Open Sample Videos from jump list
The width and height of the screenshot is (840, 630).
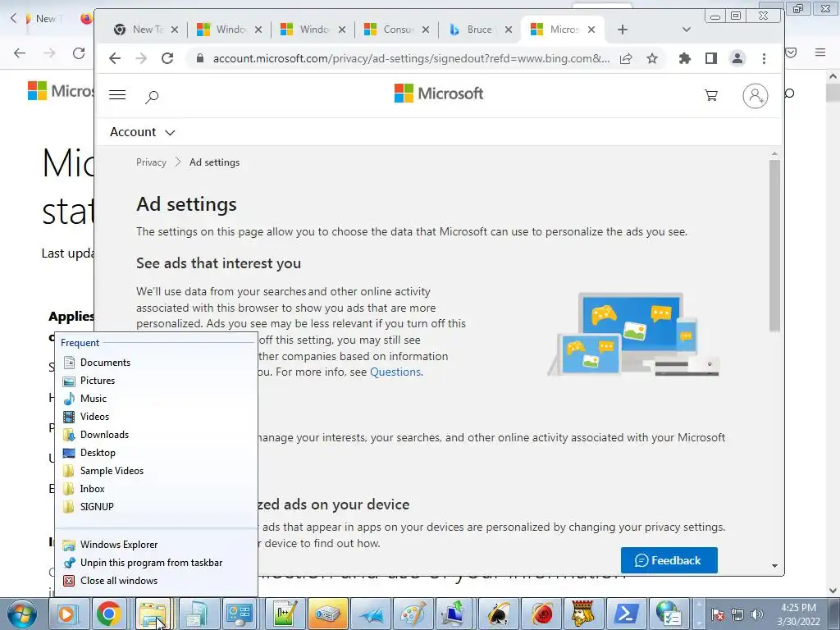[x=156, y=470]
